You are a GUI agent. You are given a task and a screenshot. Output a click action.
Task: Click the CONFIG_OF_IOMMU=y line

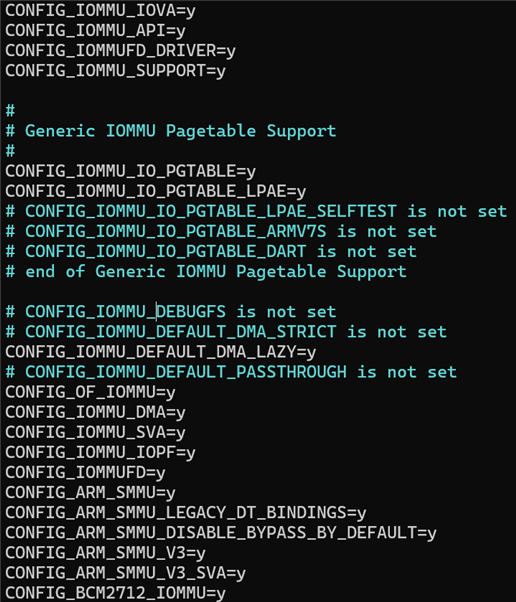[90, 392]
